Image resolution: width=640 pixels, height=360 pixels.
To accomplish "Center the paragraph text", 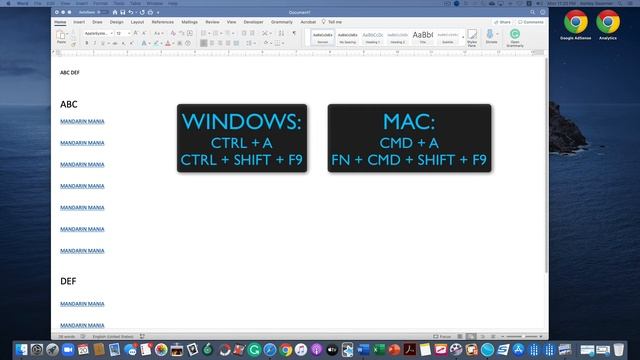I will click(x=212, y=43).
